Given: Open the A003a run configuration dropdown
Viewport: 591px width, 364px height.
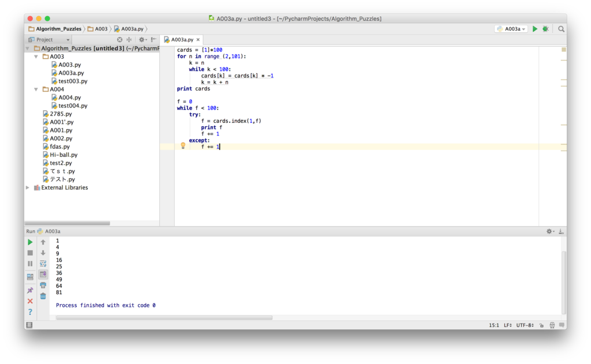Looking at the screenshot, I should pos(511,29).
